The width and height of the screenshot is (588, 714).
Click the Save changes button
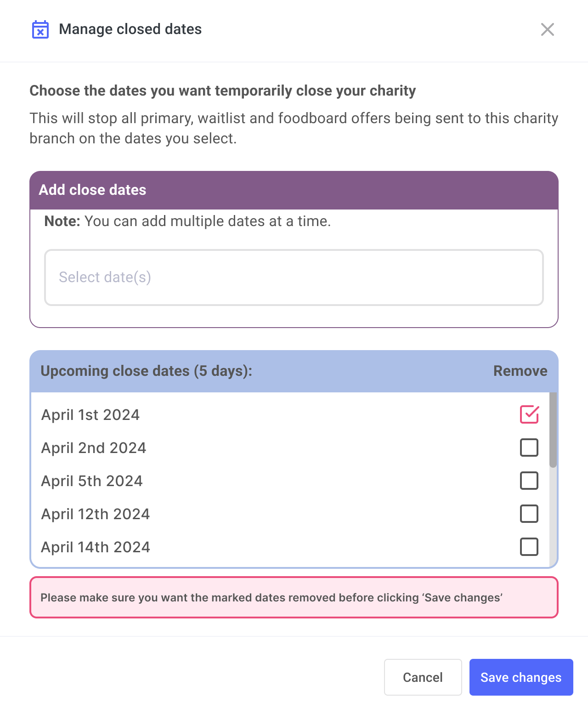521,677
